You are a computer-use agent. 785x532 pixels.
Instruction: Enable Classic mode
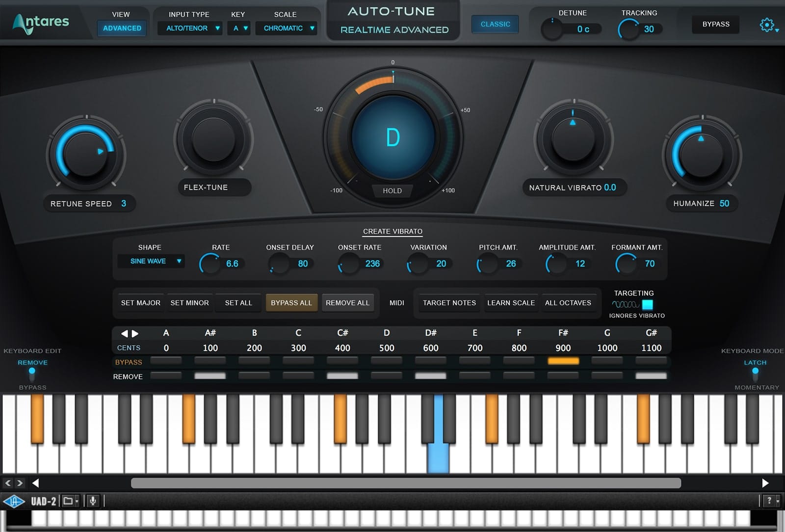point(495,24)
